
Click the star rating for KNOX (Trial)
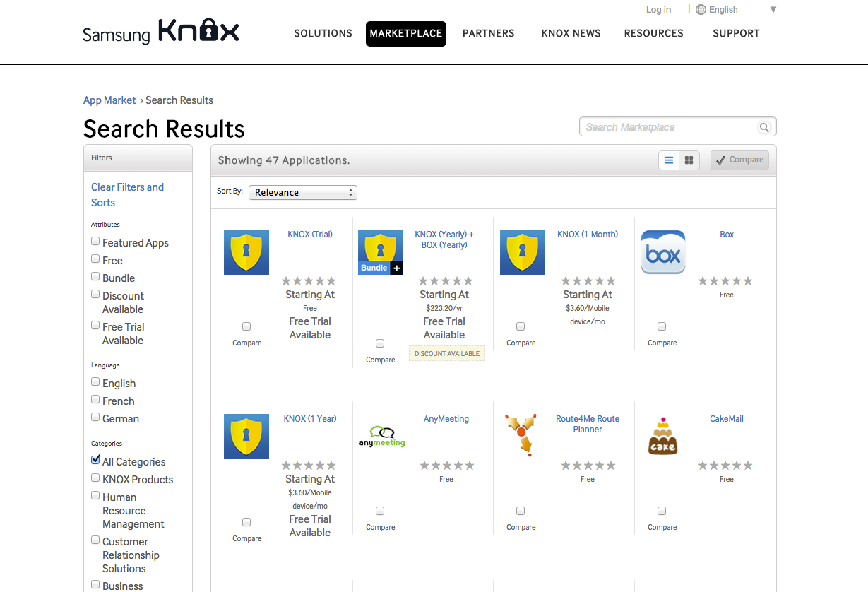pyautogui.click(x=309, y=281)
